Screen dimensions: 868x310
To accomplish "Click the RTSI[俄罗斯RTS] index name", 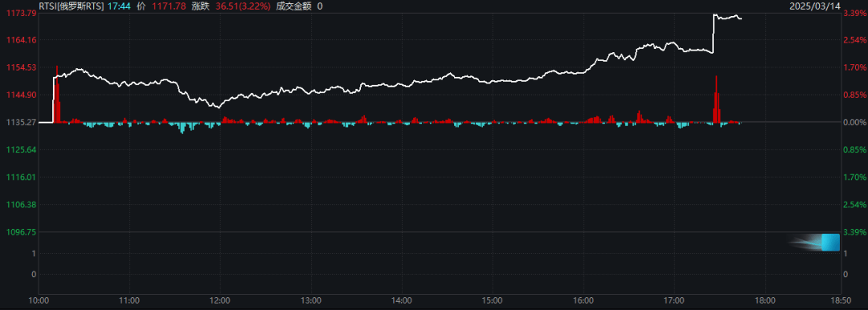I will coord(72,6).
